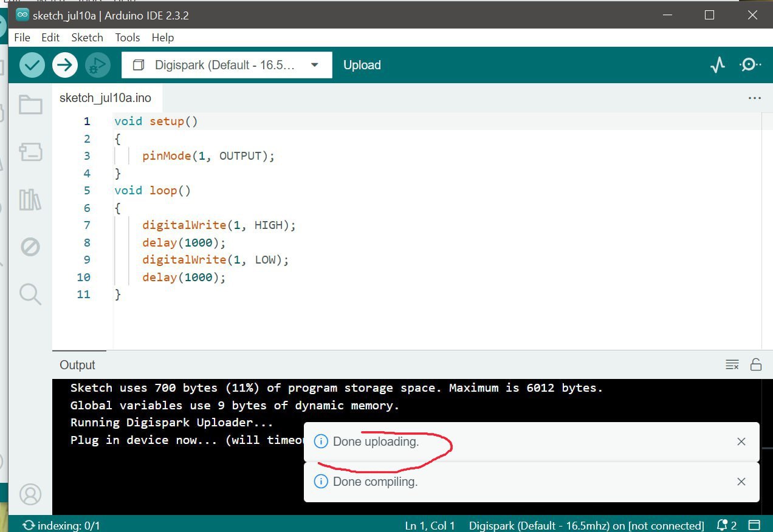The image size is (773, 532).
Task: Click the 'Running Digispark Uploader...' output line
Action: pos(172,423)
